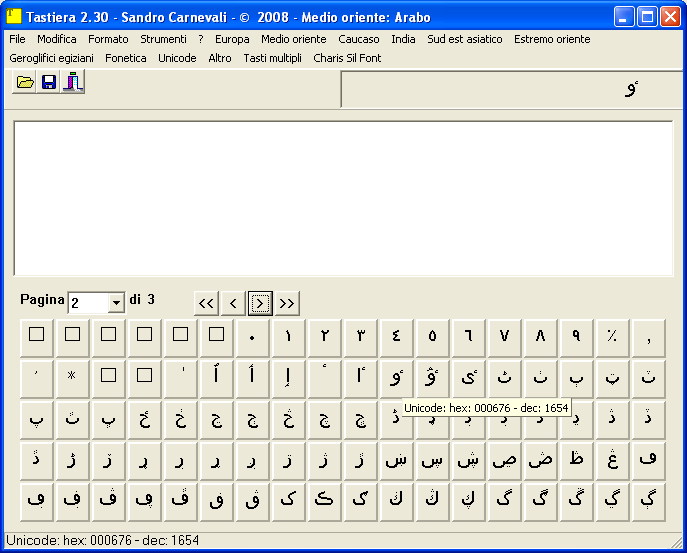Viewport: 687px width, 553px height.
Task: Click the high hamza waw ٶ key
Action: 396,379
